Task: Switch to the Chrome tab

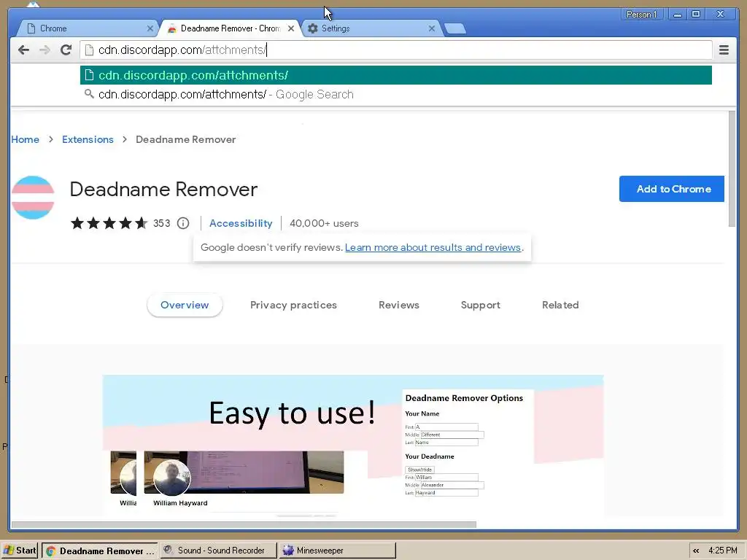Action: tap(88, 28)
